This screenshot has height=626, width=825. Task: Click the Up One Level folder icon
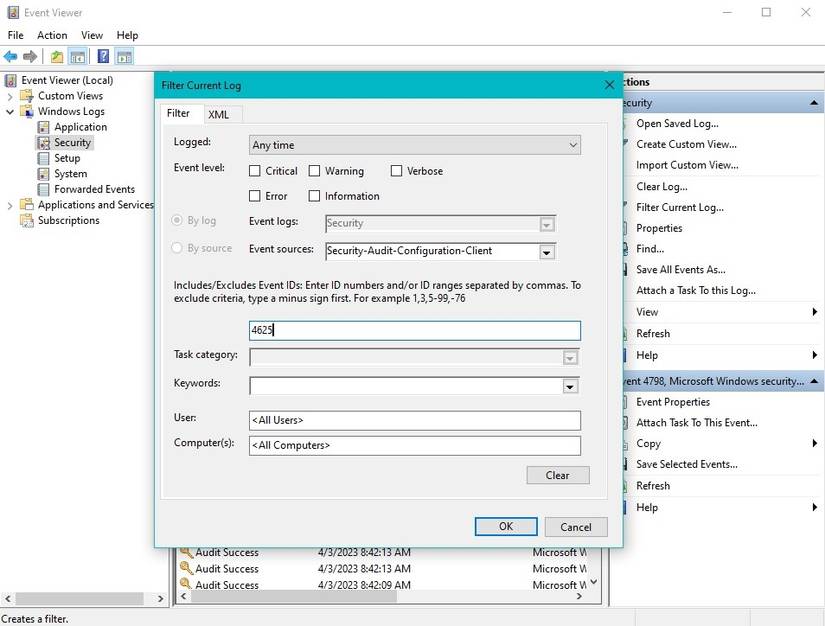[57, 57]
